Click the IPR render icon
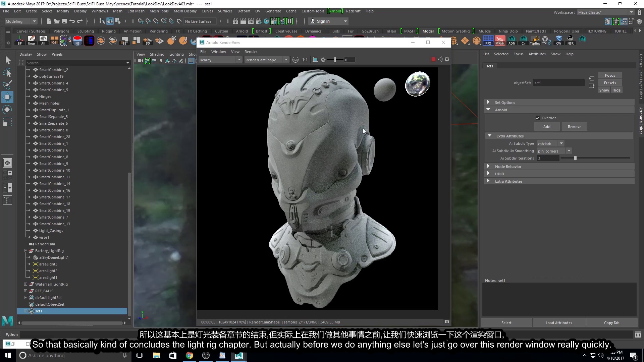The height and width of the screenshot is (362, 644). coord(251,21)
